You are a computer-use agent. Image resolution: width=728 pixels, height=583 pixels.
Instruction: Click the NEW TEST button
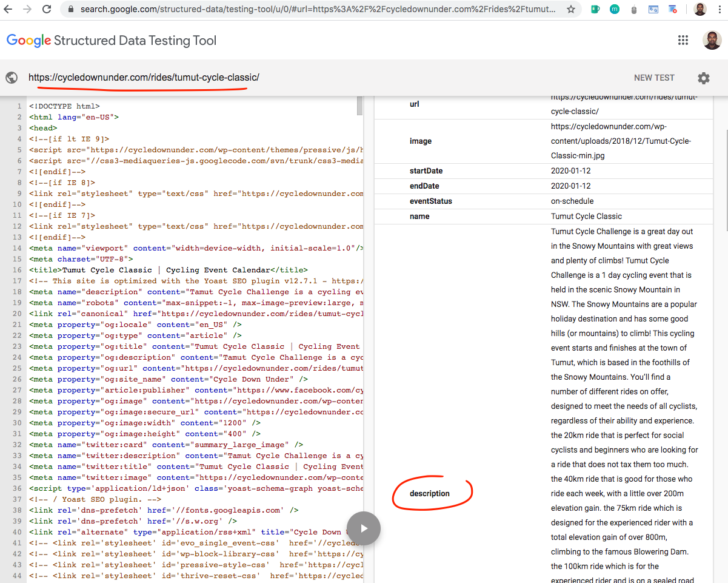point(654,78)
